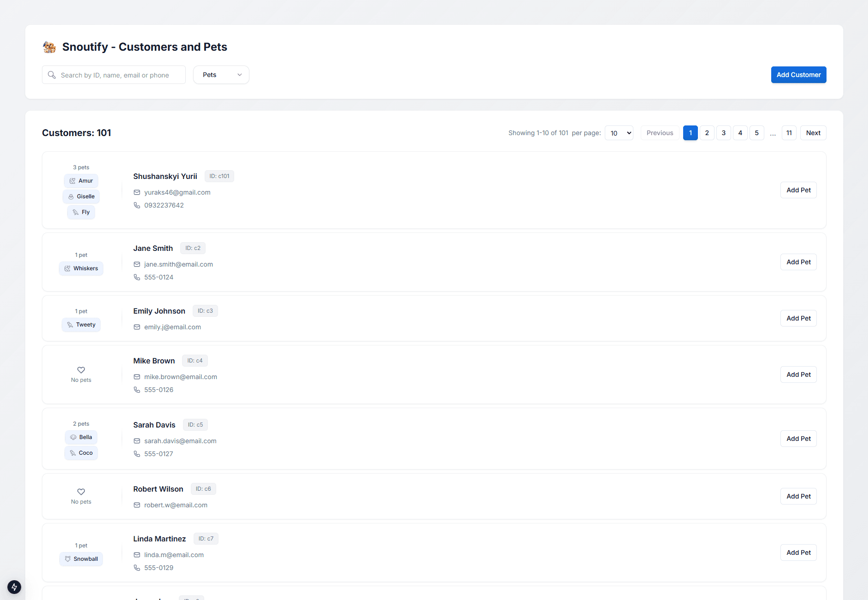
Task: Select the Snowball pet badge
Action: pyautogui.click(x=81, y=558)
